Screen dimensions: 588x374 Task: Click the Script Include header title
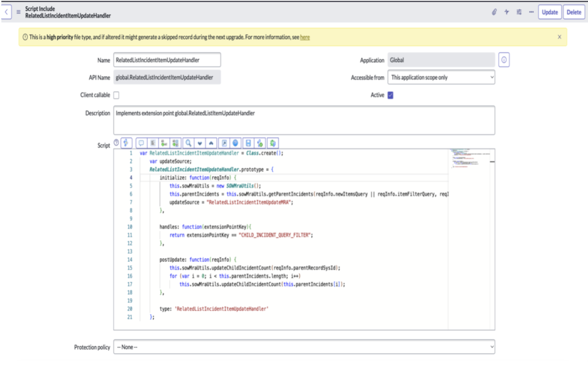[x=68, y=12]
